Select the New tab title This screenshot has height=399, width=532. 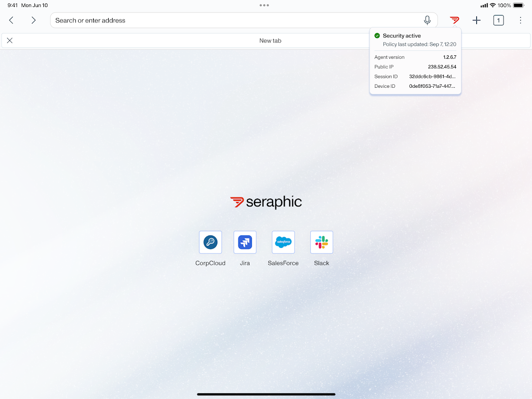[x=270, y=41]
